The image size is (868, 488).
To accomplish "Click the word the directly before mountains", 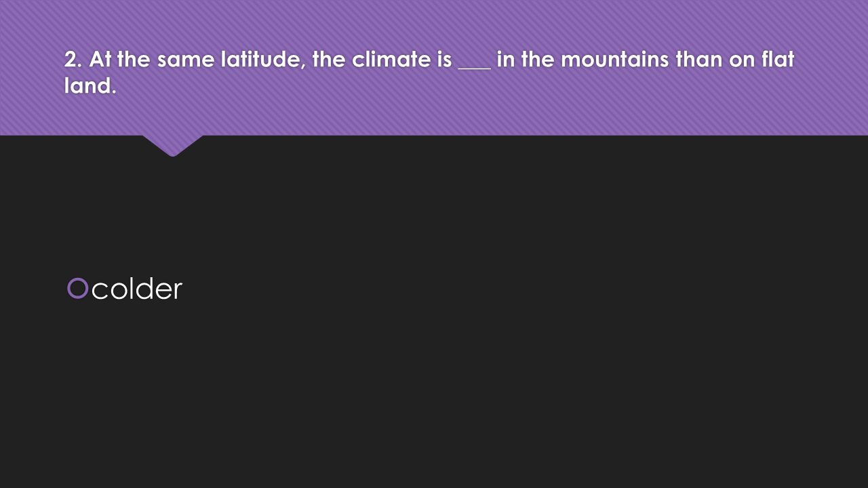I will (538, 60).
